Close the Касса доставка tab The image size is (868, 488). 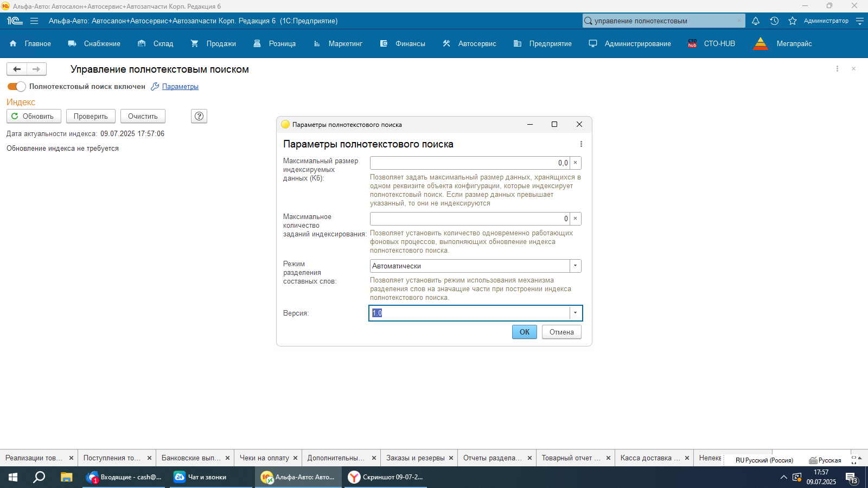pos(687,458)
